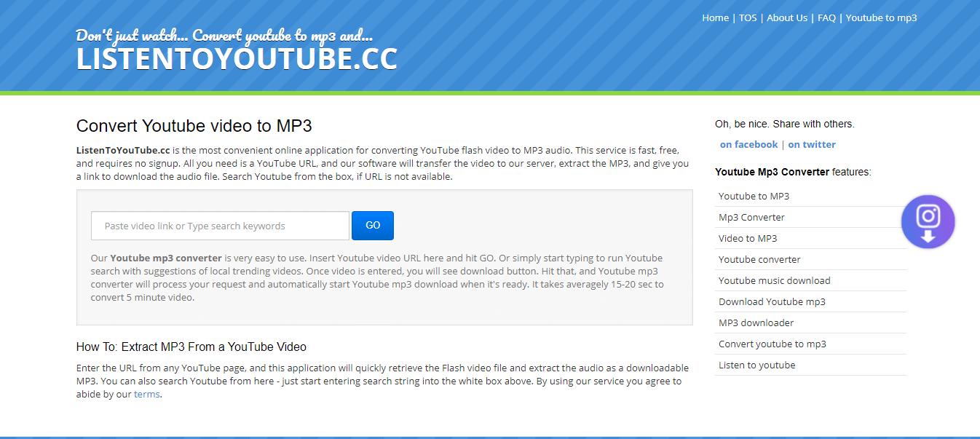Click the LISTENTOYOUTUBE.CC site logo
The height and width of the screenshot is (439, 980).
[x=237, y=60]
